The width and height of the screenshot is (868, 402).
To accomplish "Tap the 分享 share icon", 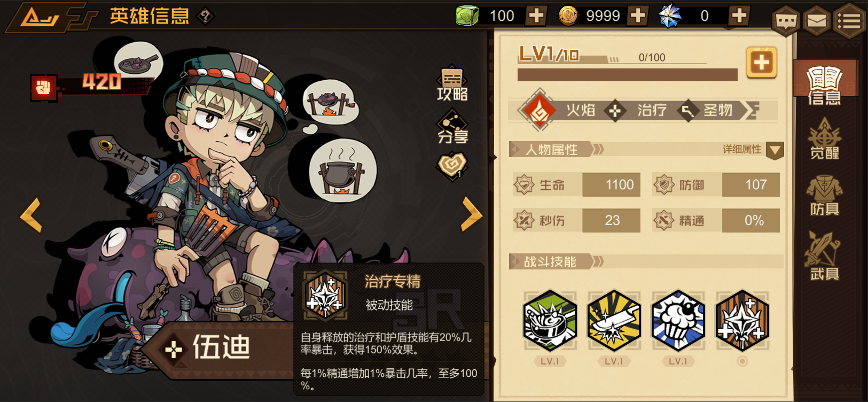I will tap(452, 126).
